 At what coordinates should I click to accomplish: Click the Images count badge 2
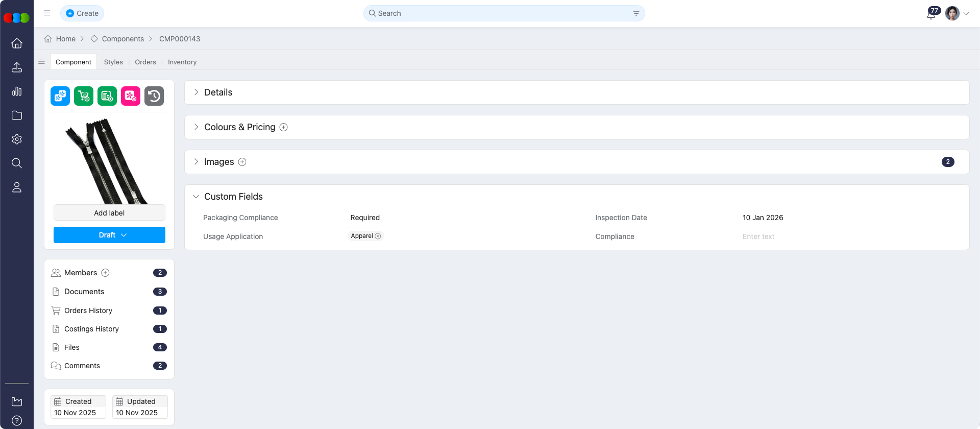[948, 162]
